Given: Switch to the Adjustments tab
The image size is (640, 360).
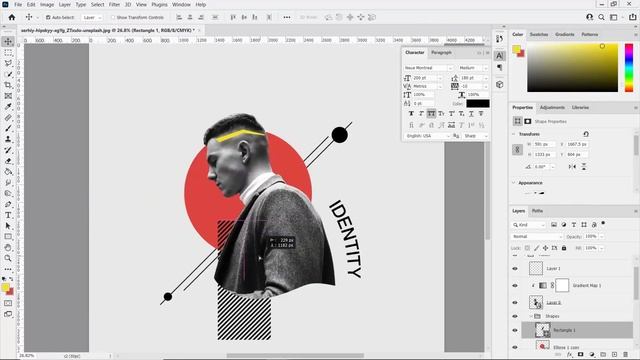Looking at the screenshot, I should (x=552, y=107).
